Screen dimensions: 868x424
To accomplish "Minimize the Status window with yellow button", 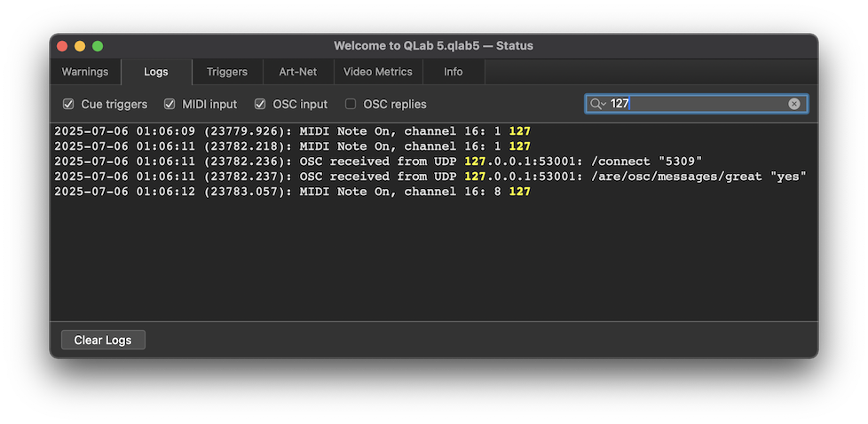I will tap(80, 46).
